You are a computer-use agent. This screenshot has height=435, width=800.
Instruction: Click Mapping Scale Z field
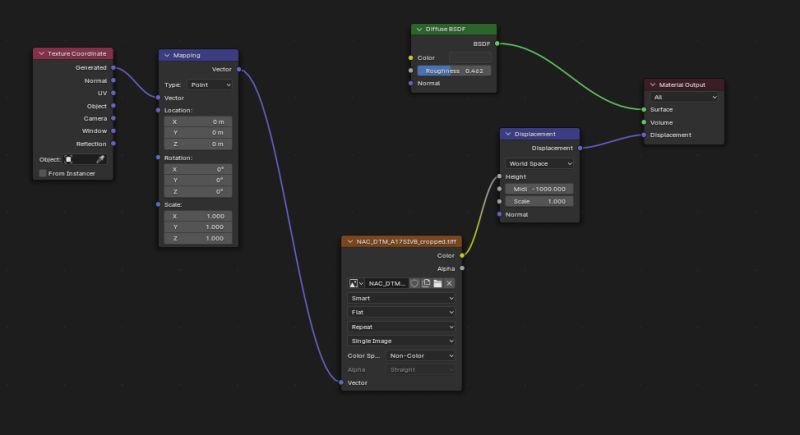tap(198, 238)
